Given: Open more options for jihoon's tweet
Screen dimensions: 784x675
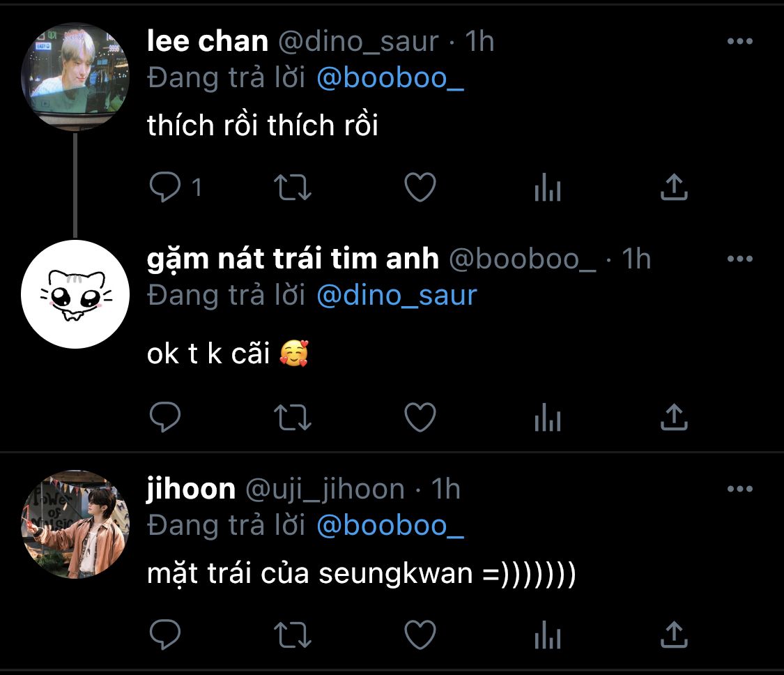Looking at the screenshot, I should [x=740, y=488].
